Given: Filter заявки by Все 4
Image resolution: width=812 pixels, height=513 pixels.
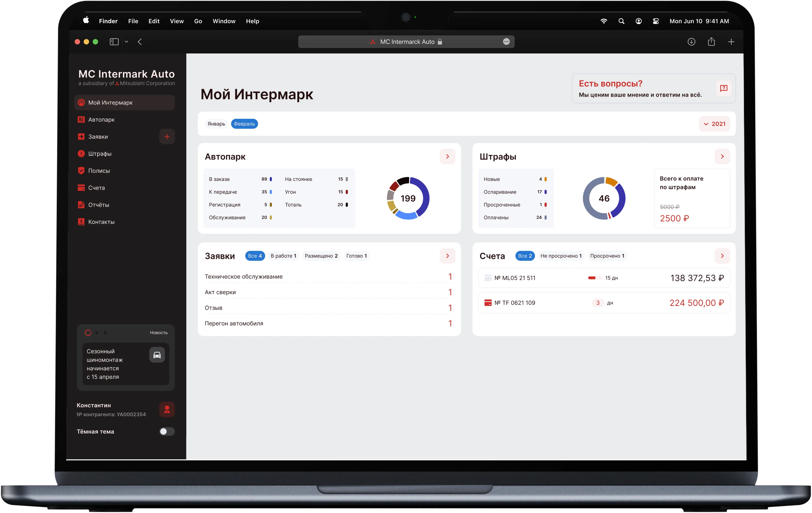Looking at the screenshot, I should [x=255, y=256].
